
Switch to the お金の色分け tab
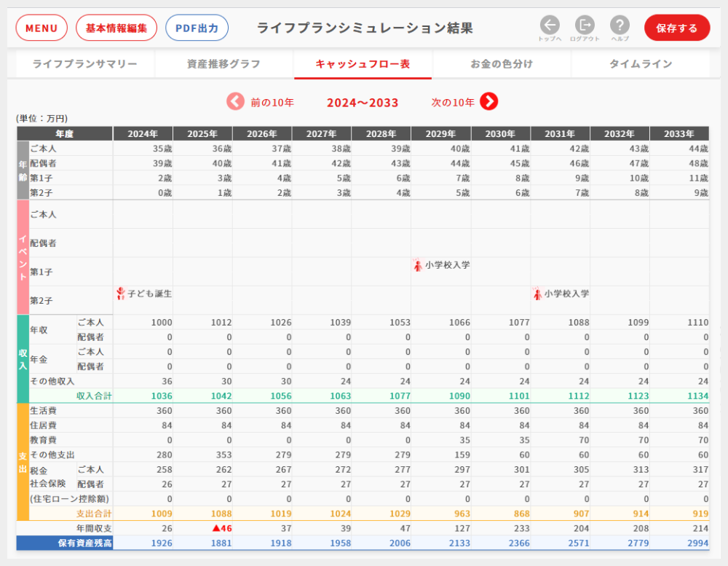point(502,64)
